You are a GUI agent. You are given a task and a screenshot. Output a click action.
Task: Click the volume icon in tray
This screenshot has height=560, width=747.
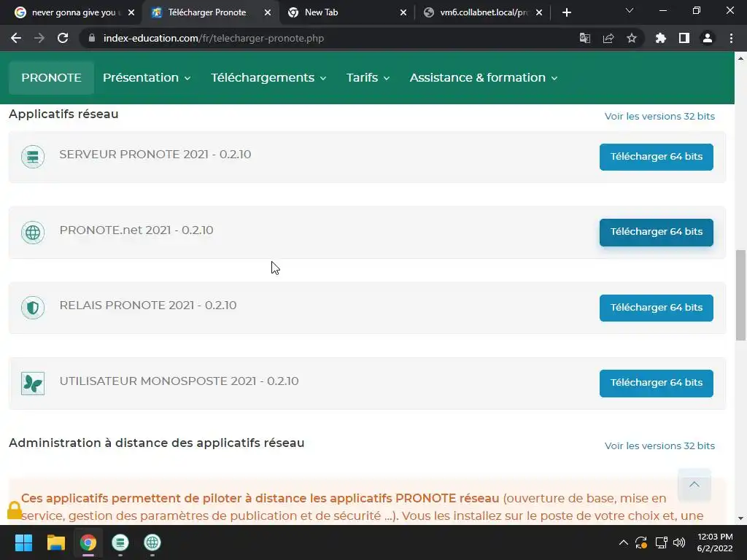[x=679, y=542]
